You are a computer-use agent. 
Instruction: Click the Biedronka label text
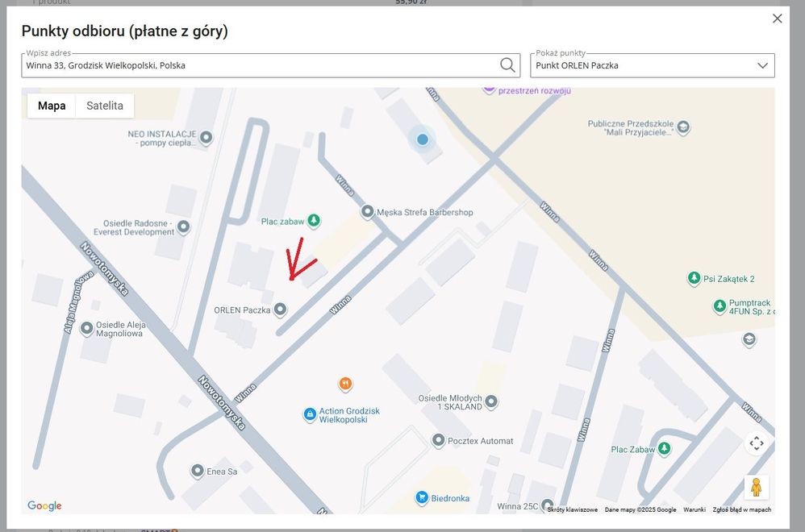450,498
